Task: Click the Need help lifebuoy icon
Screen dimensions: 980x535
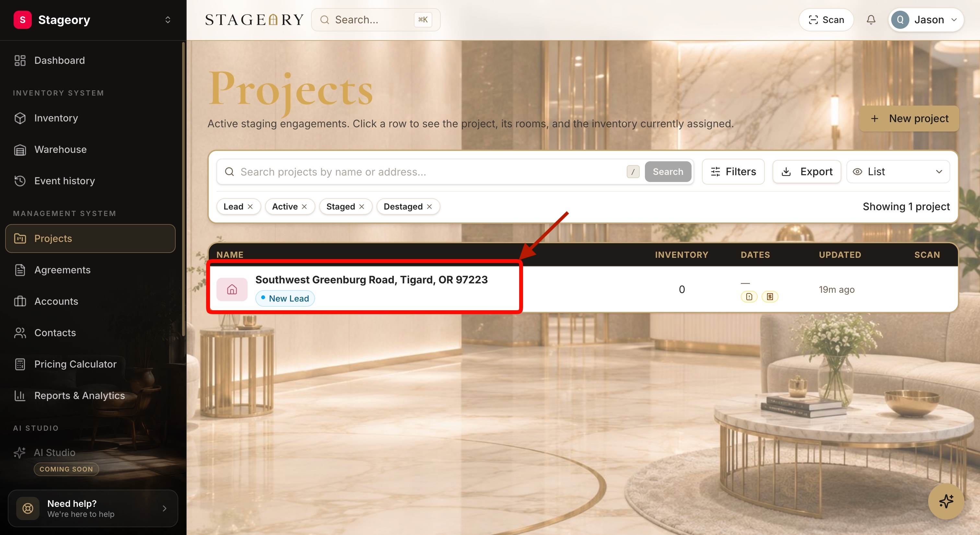Action: pyautogui.click(x=28, y=508)
